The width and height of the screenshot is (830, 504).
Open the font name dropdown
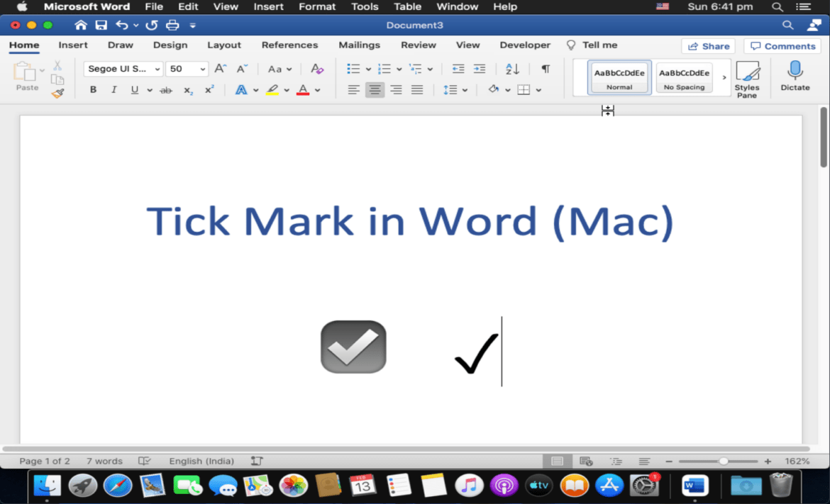(123, 69)
